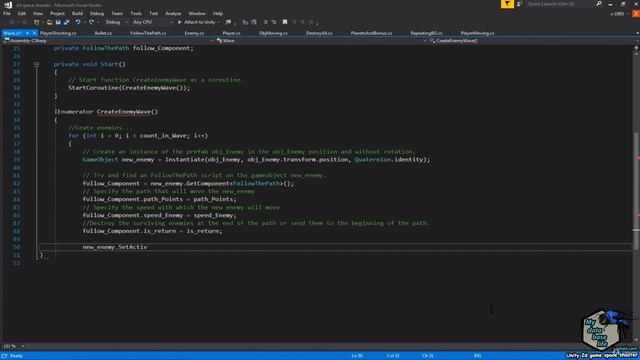Open the Project menu

pyautogui.click(x=58, y=13)
